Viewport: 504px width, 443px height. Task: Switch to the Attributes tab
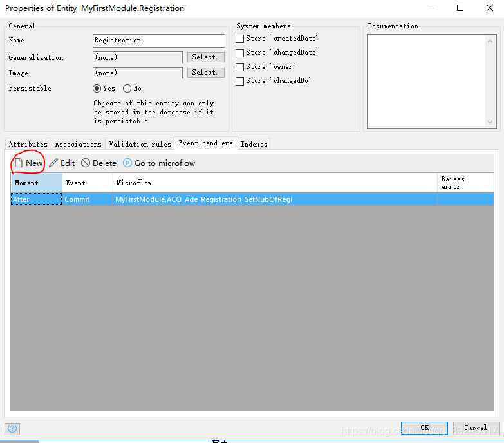[28, 144]
